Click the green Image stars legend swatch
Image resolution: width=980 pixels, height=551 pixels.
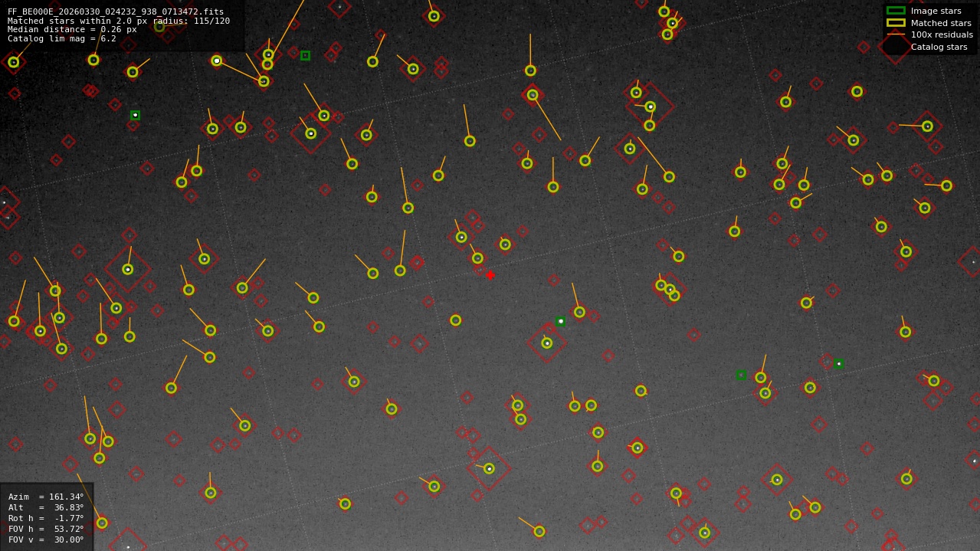(896, 11)
